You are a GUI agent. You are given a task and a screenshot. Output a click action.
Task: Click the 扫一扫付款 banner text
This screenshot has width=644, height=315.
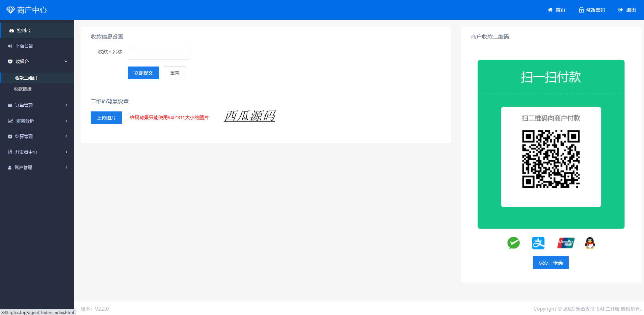point(551,77)
